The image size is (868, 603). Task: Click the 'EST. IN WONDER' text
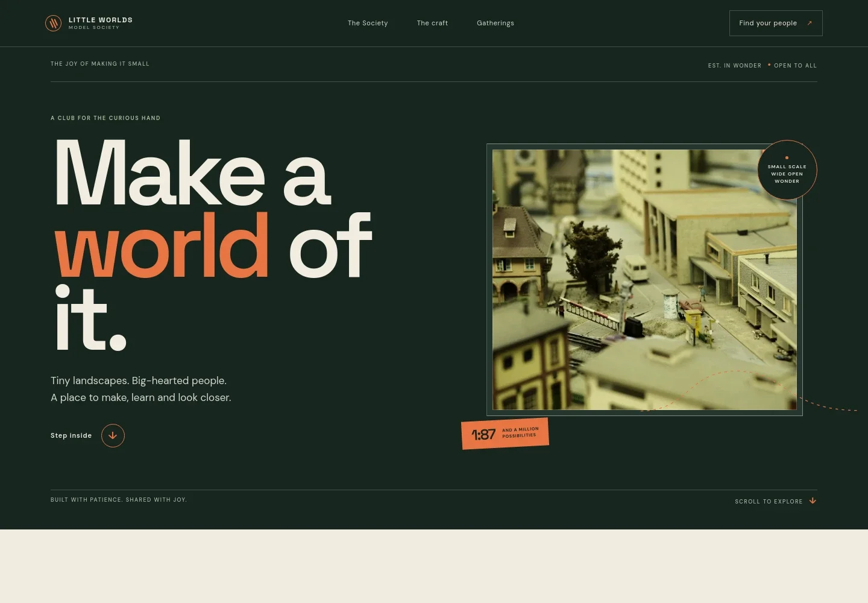pos(735,65)
